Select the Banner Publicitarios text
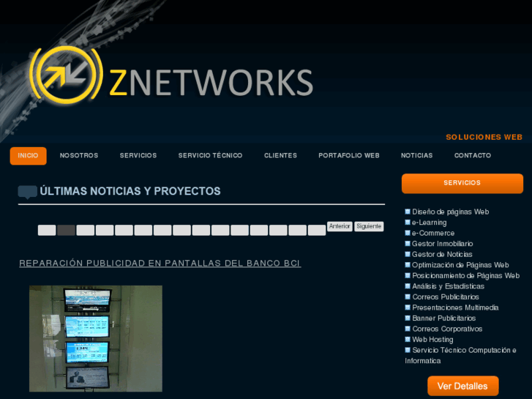Image resolution: width=532 pixels, height=399 pixels. pos(443,318)
